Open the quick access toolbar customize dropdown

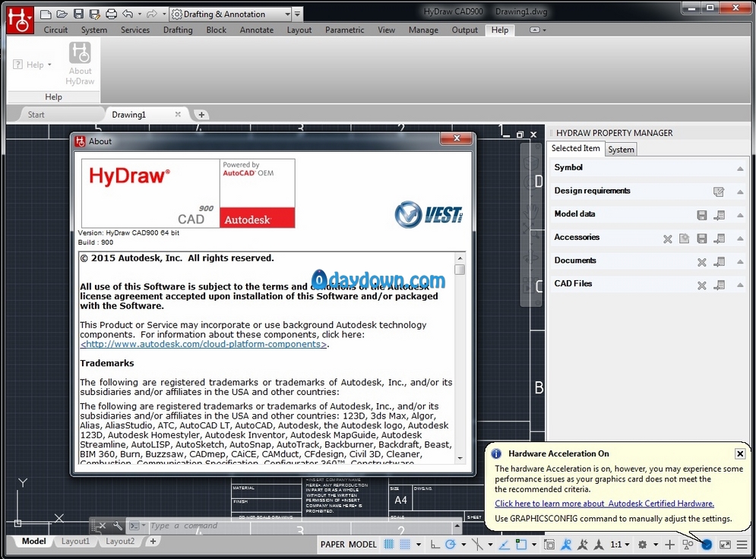tap(298, 14)
